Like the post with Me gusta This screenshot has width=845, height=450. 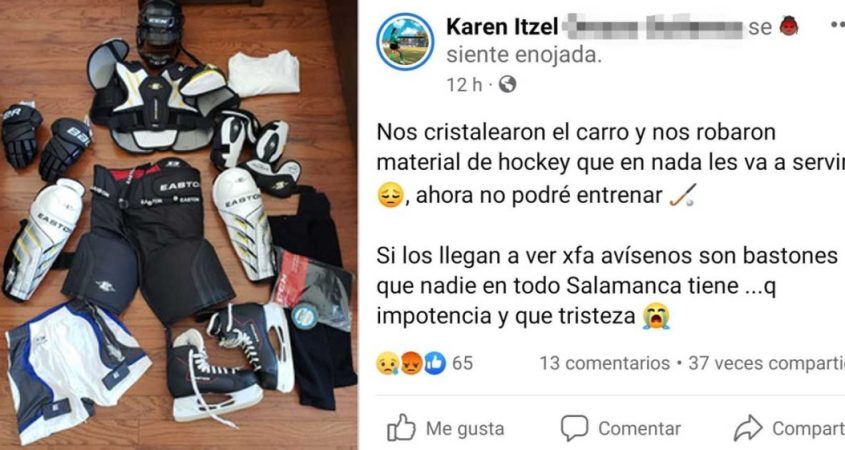click(x=446, y=428)
